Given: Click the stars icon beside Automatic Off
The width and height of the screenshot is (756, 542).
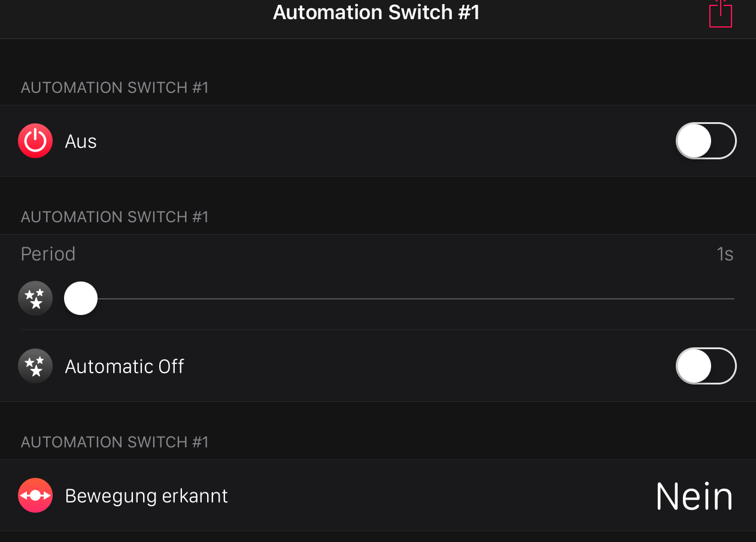Looking at the screenshot, I should 35,366.
